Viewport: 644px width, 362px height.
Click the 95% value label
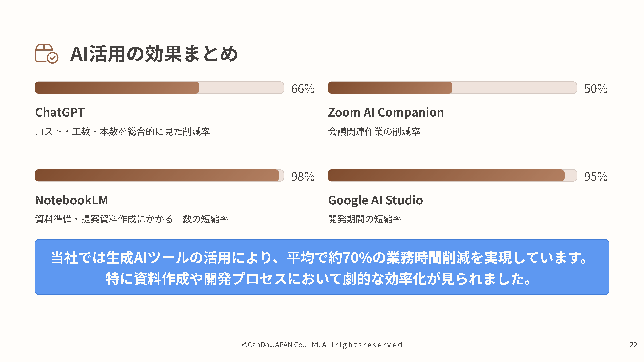596,177
